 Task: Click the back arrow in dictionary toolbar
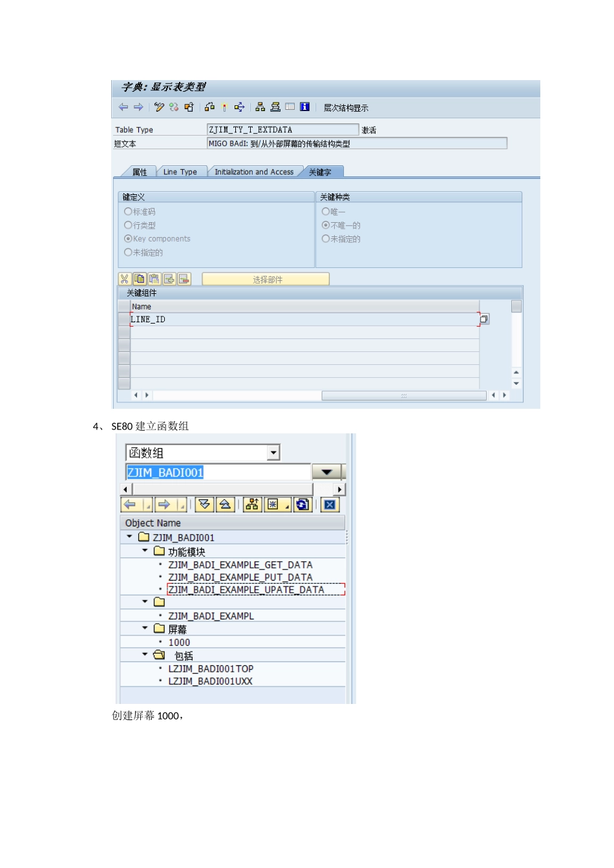(123, 107)
